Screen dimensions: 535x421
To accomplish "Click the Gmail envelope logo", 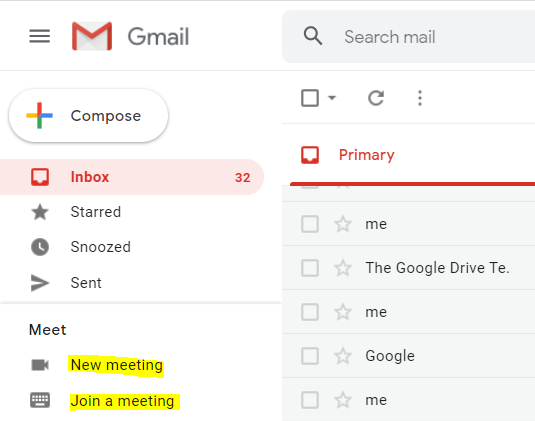I will (92, 36).
